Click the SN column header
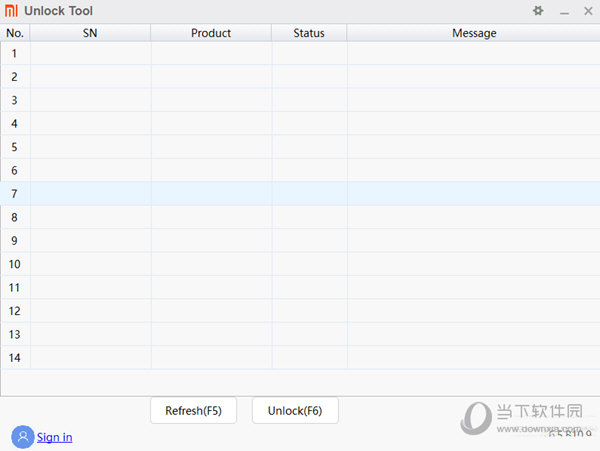The width and height of the screenshot is (600, 451). click(90, 33)
